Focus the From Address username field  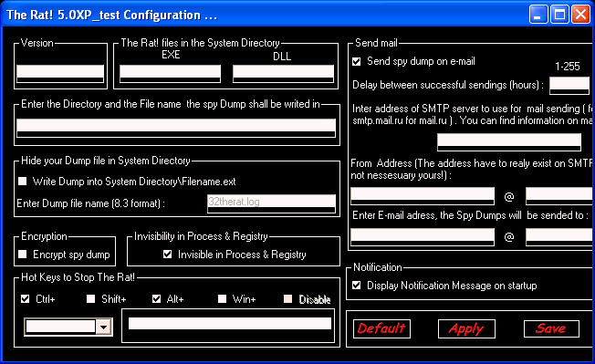(423, 195)
